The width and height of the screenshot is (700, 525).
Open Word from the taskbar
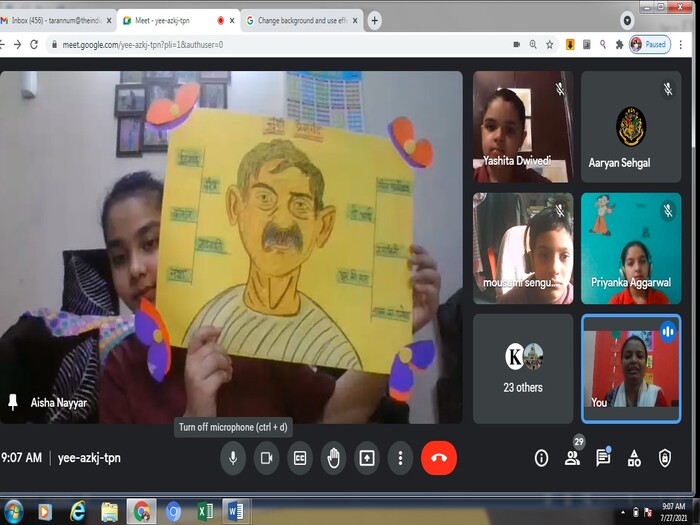pyautogui.click(x=236, y=512)
